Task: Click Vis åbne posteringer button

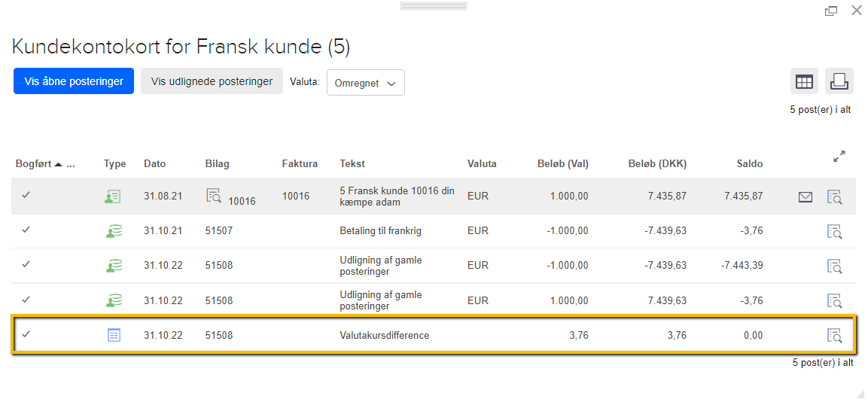Action: tap(74, 81)
